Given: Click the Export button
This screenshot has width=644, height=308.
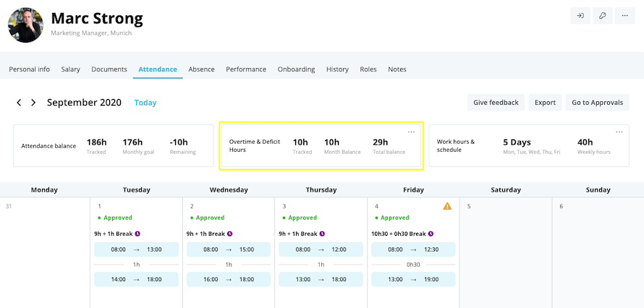Looking at the screenshot, I should tap(545, 103).
